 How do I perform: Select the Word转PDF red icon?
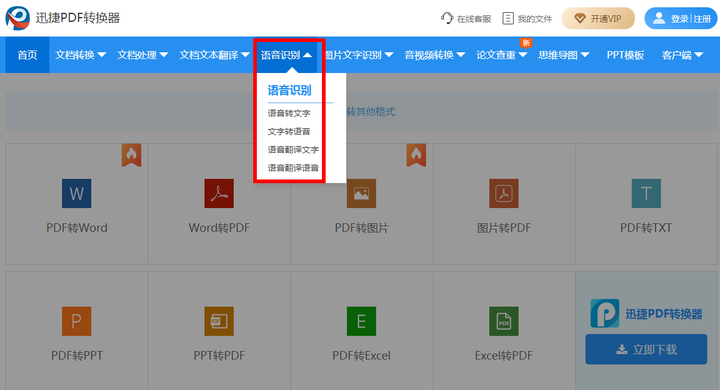click(x=219, y=193)
